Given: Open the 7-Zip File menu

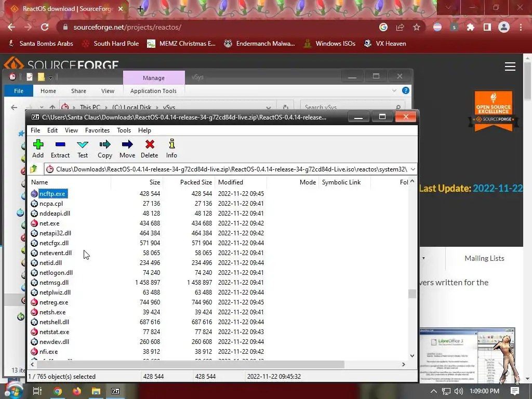Looking at the screenshot, I should click(x=35, y=130).
